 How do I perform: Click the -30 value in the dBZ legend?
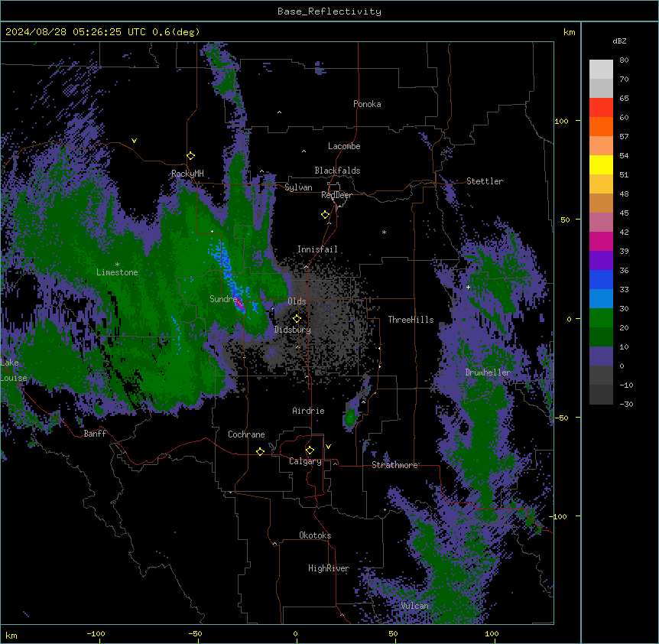click(x=626, y=404)
